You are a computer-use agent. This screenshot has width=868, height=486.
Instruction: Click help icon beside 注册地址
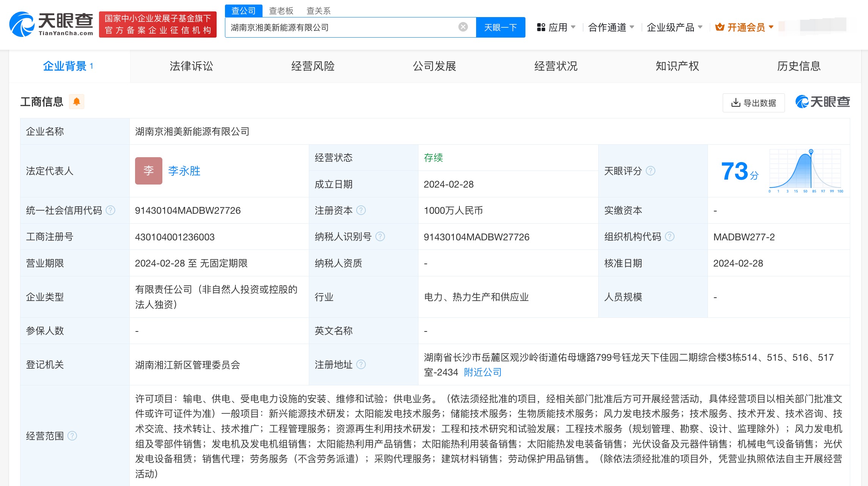point(361,364)
